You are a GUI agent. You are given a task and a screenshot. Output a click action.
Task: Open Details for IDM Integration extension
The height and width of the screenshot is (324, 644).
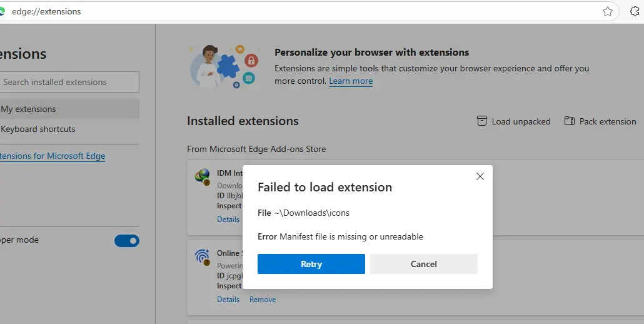(228, 220)
